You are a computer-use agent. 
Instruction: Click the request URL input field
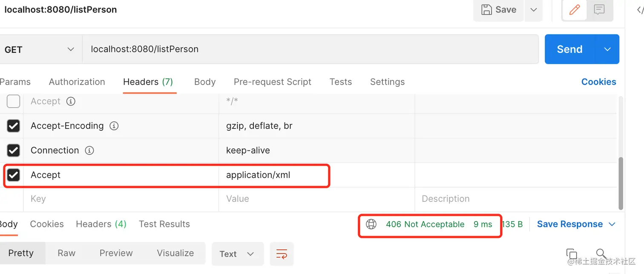click(x=310, y=49)
